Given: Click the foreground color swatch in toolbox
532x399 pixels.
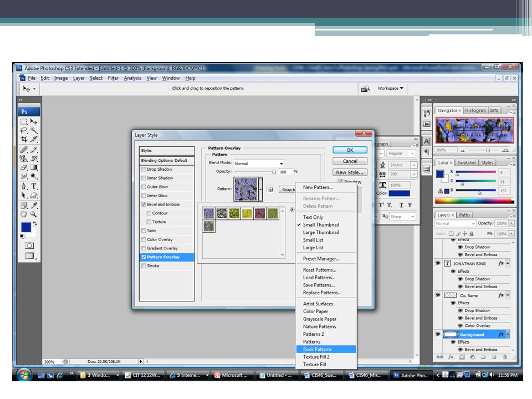Looking at the screenshot, I should pyautogui.click(x=26, y=227).
